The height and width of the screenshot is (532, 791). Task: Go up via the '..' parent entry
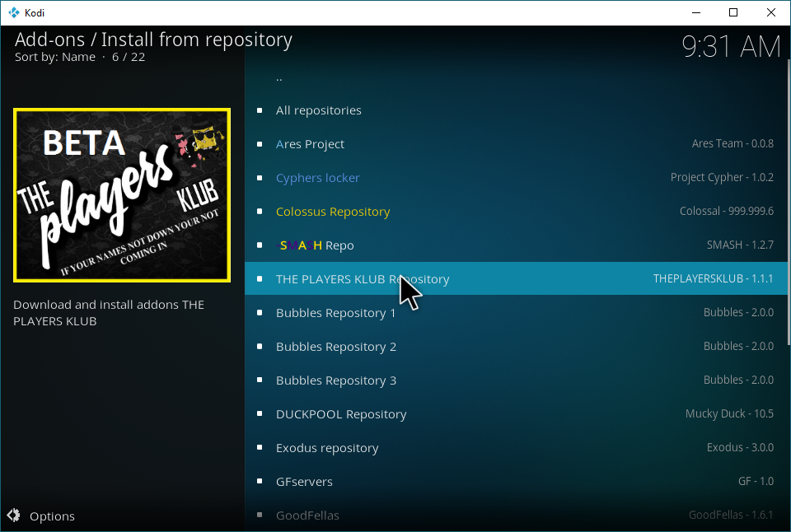tap(279, 77)
